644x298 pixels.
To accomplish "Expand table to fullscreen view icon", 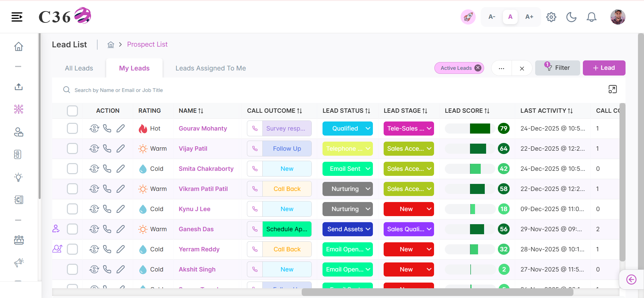I will tap(612, 89).
